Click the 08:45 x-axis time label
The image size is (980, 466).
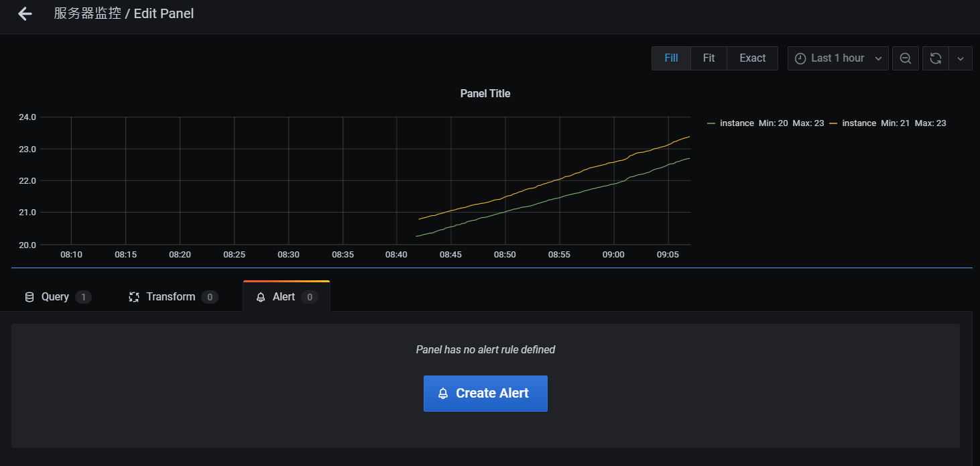tap(450, 255)
